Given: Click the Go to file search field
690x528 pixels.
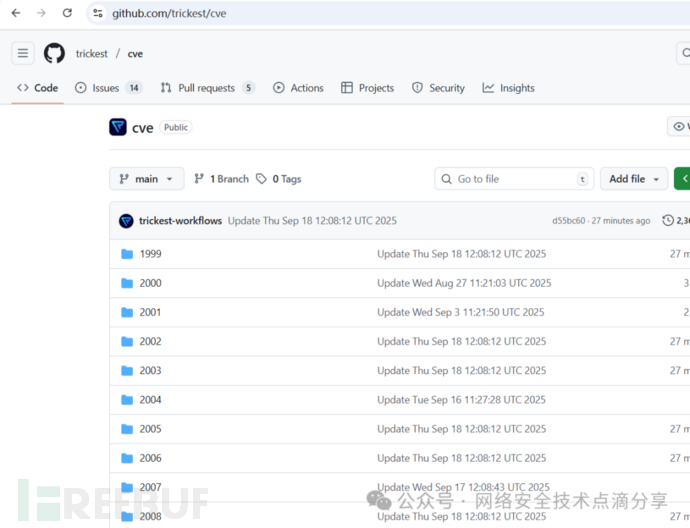Looking at the screenshot, I should pyautogui.click(x=514, y=179).
